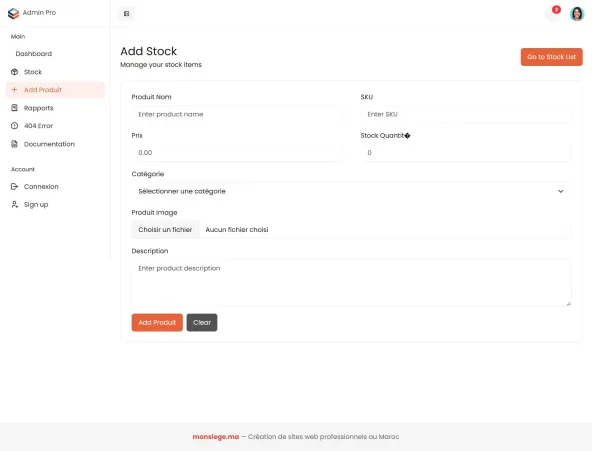Screen dimensions: 592x451
Task: Click the Stock box icon in sidebar
Action: [14, 72]
